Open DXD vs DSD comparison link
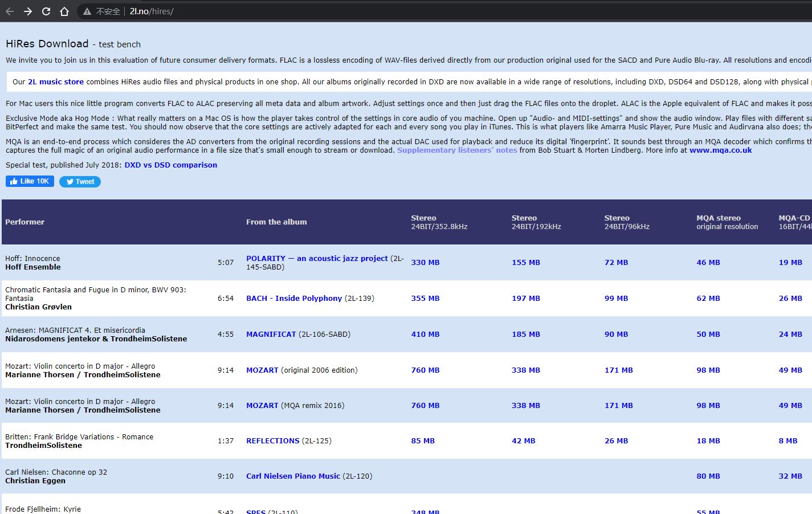 click(x=170, y=165)
